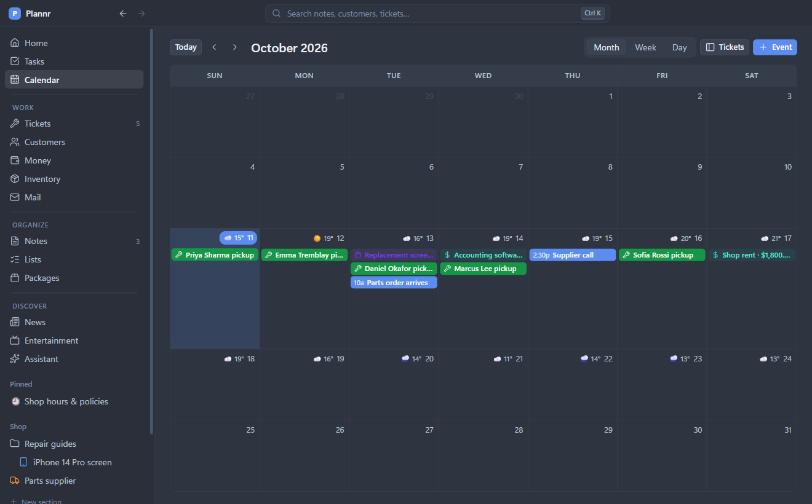Screen dimensions: 812x504
Task: Open Entertainment in the sidebar
Action: 74,341
